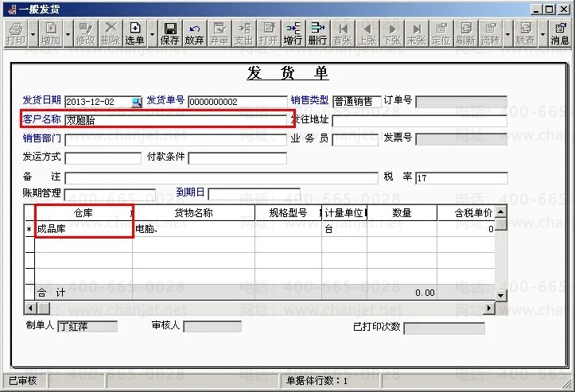Open the date picker beside 发货日期
575x392 pixels.
(137, 102)
